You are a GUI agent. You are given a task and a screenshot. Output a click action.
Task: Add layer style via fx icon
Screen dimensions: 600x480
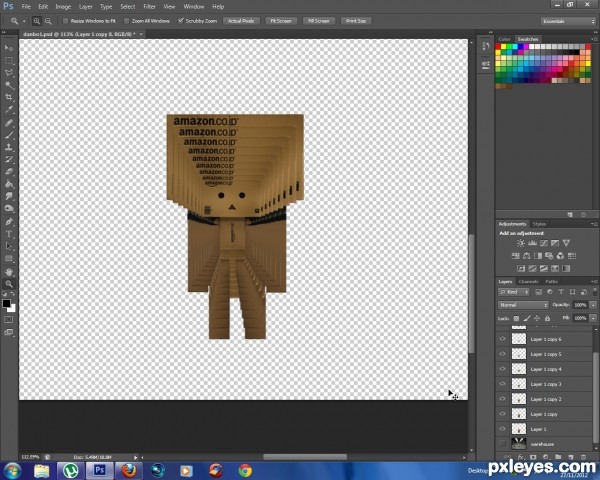521,457
